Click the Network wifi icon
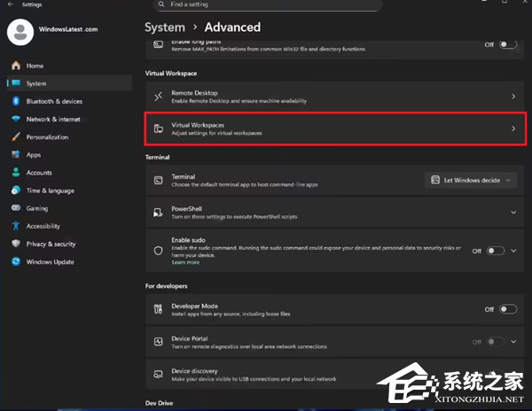This screenshot has width=532, height=411. (x=16, y=119)
